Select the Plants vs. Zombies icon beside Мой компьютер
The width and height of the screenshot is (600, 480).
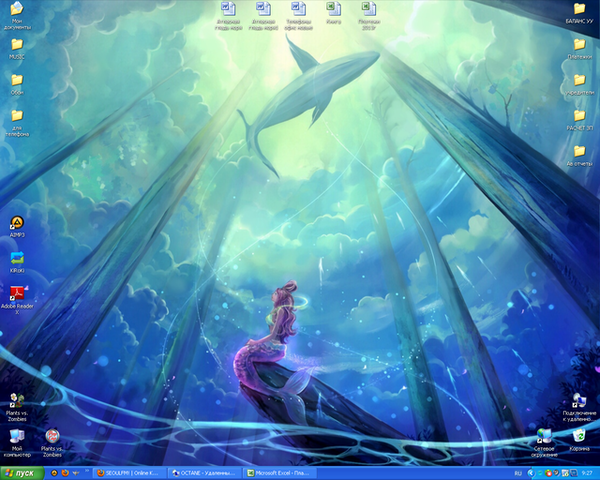[52, 437]
